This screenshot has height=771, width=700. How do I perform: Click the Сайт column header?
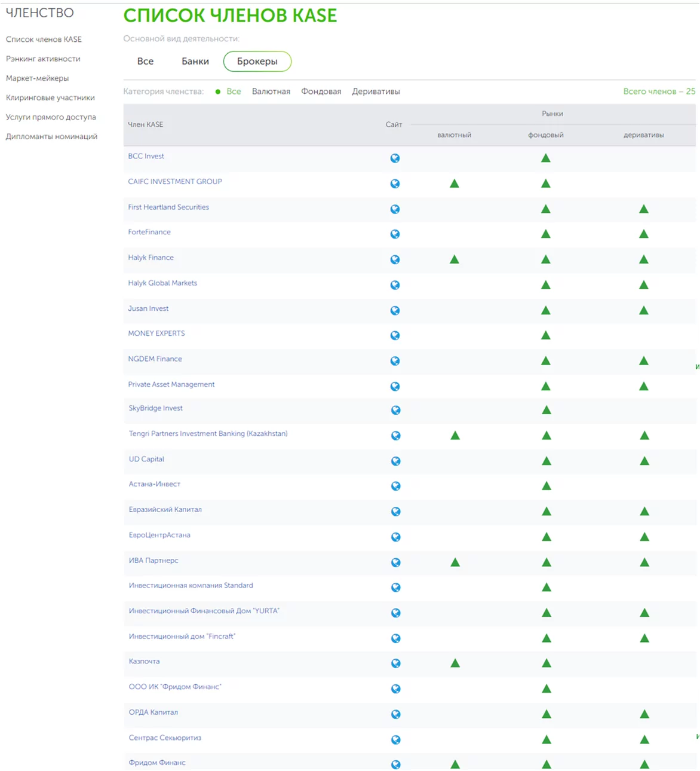(394, 124)
